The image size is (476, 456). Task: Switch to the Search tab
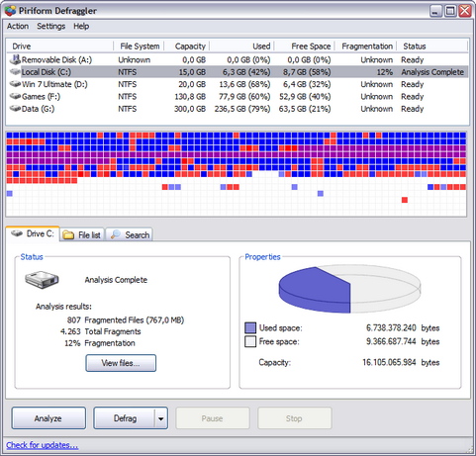pos(130,234)
